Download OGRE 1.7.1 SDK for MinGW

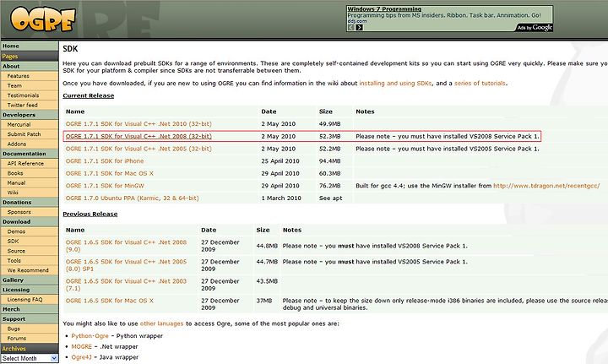pos(105,186)
